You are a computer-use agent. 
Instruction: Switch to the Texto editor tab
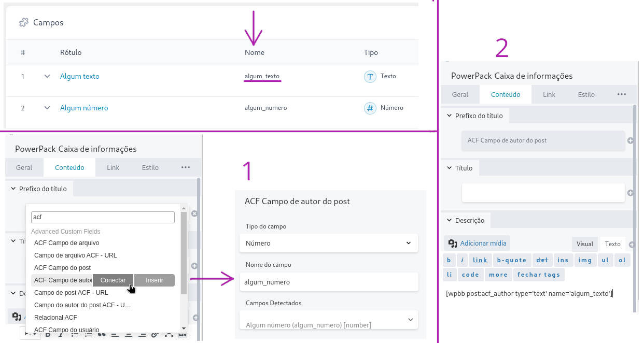point(612,244)
